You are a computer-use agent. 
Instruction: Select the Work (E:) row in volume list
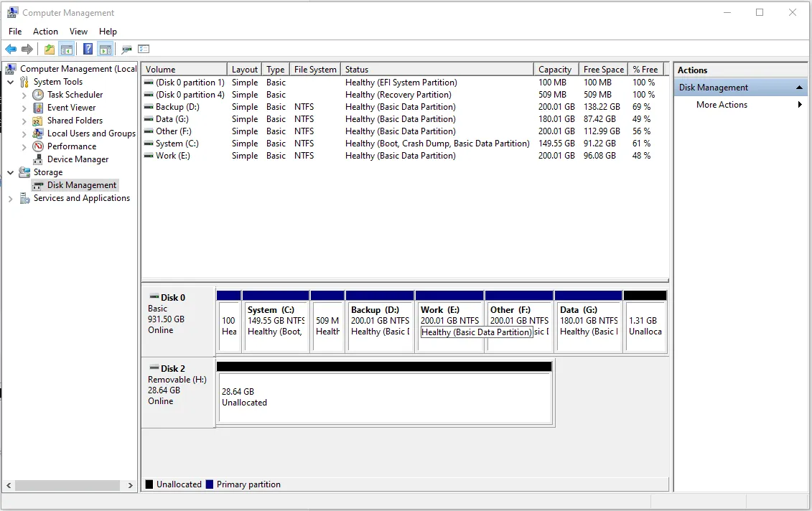click(x=404, y=156)
